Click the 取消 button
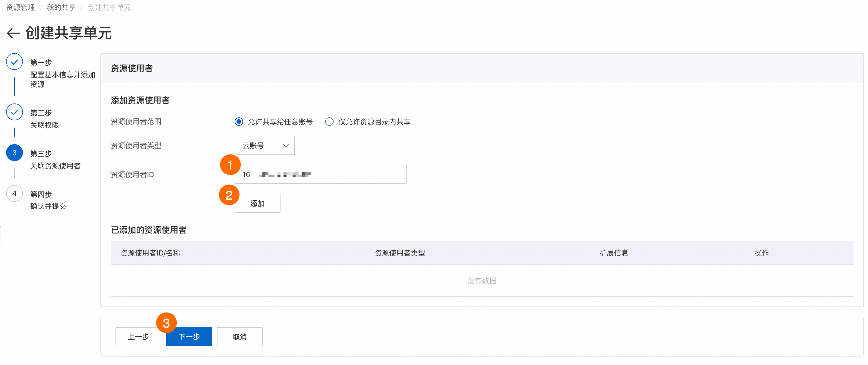Image resolution: width=868 pixels, height=365 pixels. 239,337
